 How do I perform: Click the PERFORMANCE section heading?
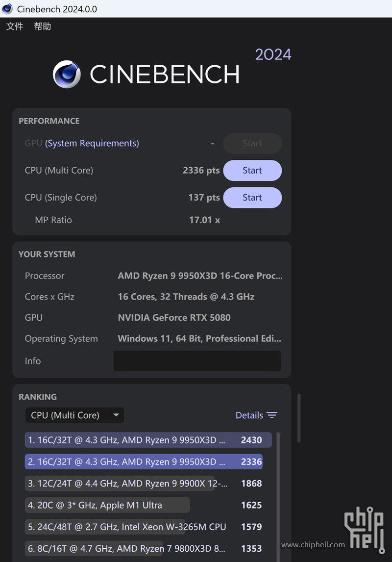pos(49,121)
